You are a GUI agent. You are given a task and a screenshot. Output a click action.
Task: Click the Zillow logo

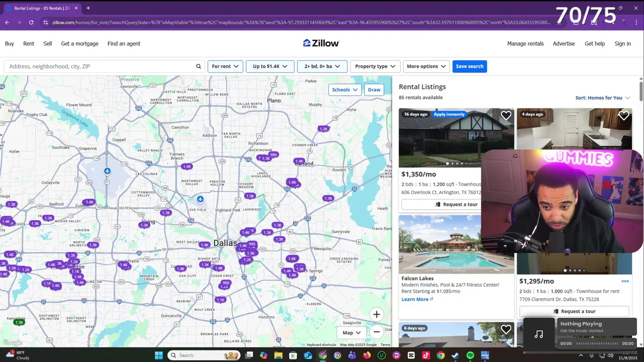[321, 43]
